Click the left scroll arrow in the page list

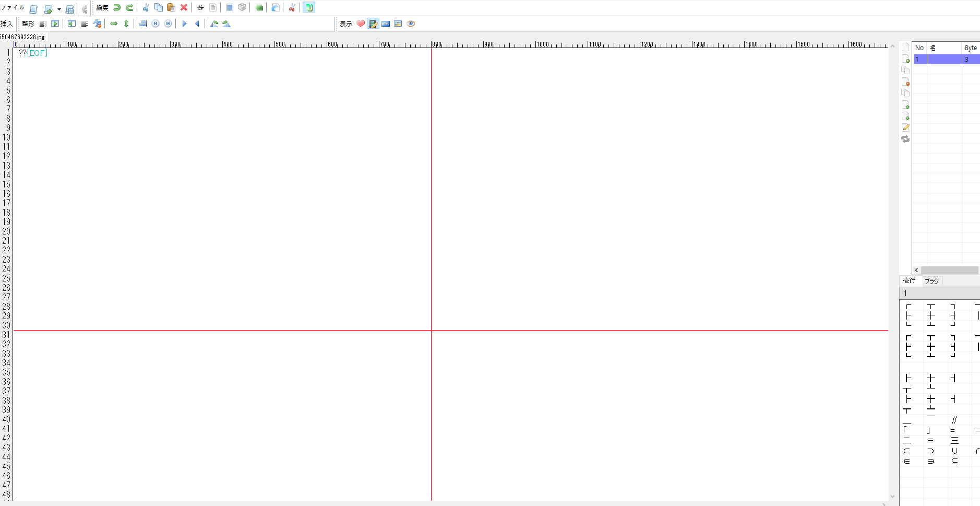pyautogui.click(x=916, y=270)
